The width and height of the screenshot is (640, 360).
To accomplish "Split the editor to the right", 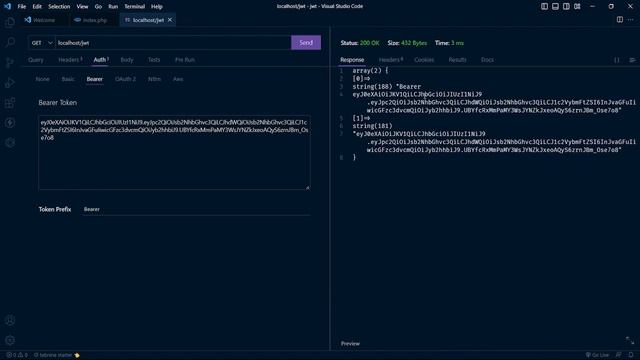I will (620, 20).
